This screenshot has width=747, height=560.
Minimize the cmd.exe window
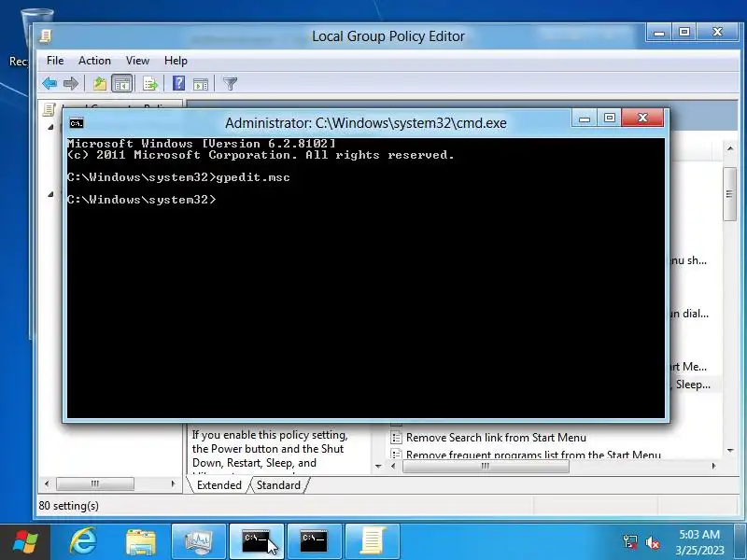point(585,119)
